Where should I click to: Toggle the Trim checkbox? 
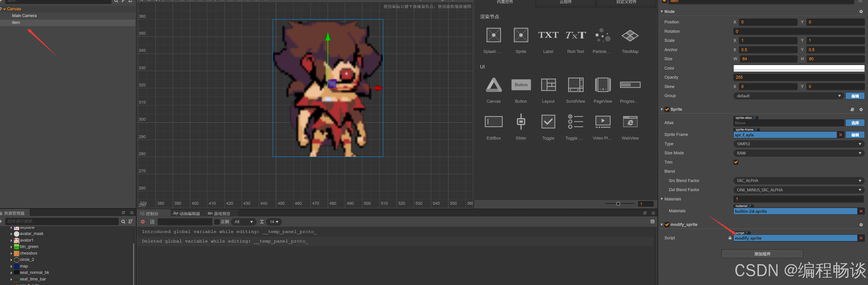[x=736, y=162]
